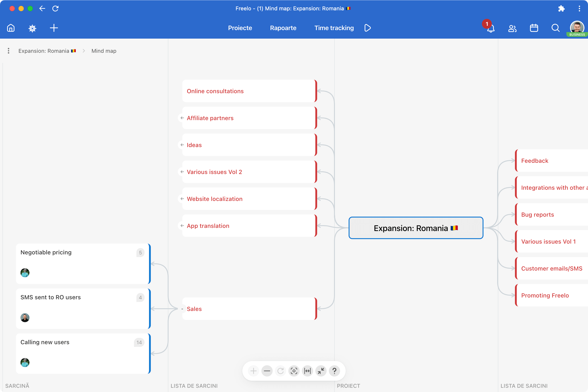Click the 14 count badge on Calling new users
Screen dimensions: 588x392
point(139,342)
